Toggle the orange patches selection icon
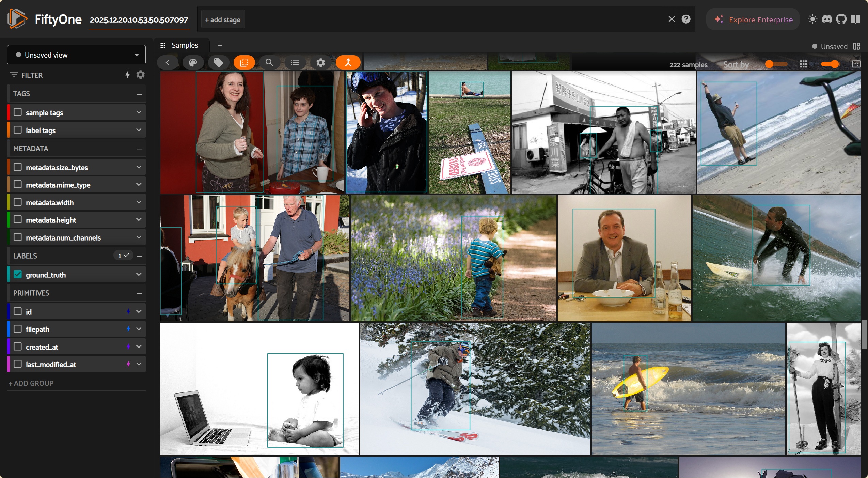The height and width of the screenshot is (478, 868). pyautogui.click(x=244, y=63)
